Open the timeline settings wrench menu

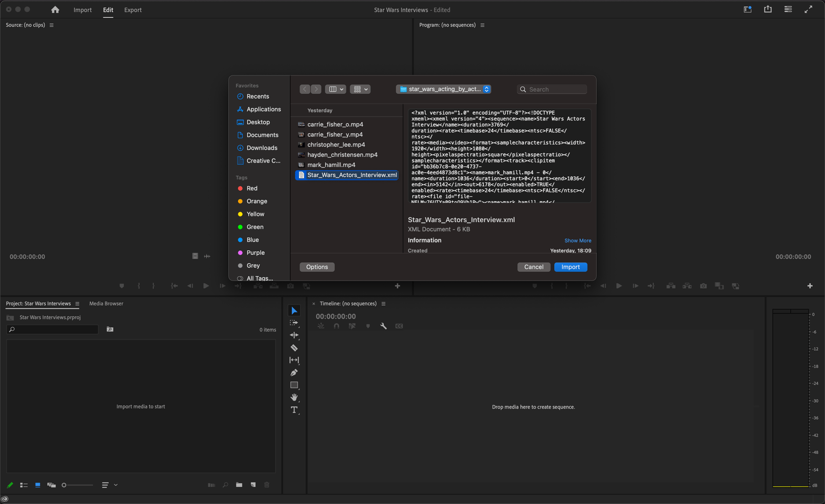pyautogui.click(x=383, y=326)
